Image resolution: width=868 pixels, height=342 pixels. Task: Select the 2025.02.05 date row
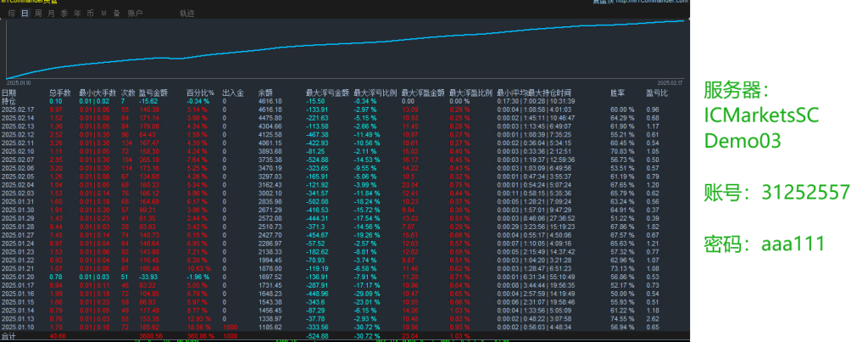(x=345, y=177)
